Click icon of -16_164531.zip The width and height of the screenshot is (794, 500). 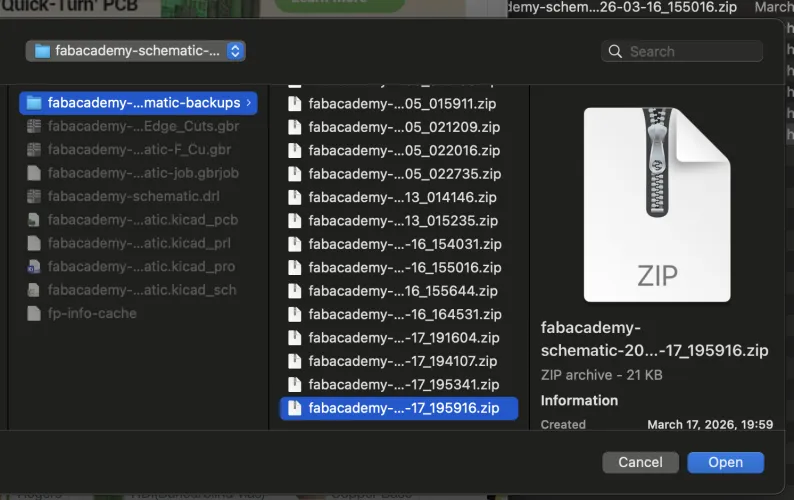coord(295,314)
